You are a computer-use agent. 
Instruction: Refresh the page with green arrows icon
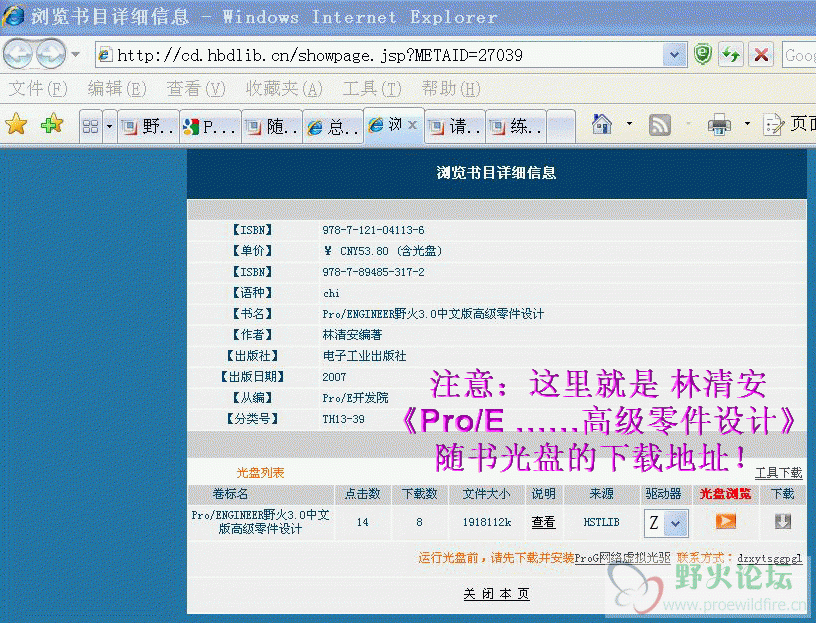coord(731,55)
